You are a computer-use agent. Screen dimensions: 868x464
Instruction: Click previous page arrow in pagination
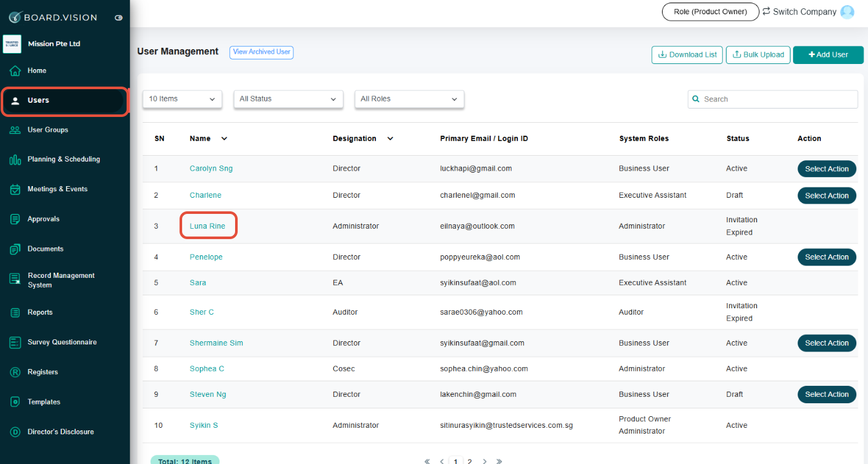click(x=442, y=461)
